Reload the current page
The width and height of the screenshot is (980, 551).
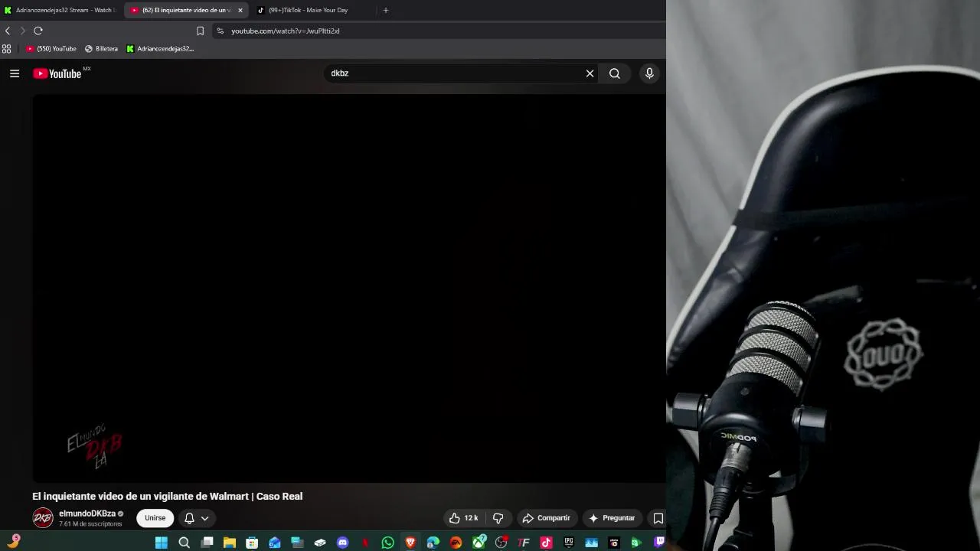(x=38, y=31)
